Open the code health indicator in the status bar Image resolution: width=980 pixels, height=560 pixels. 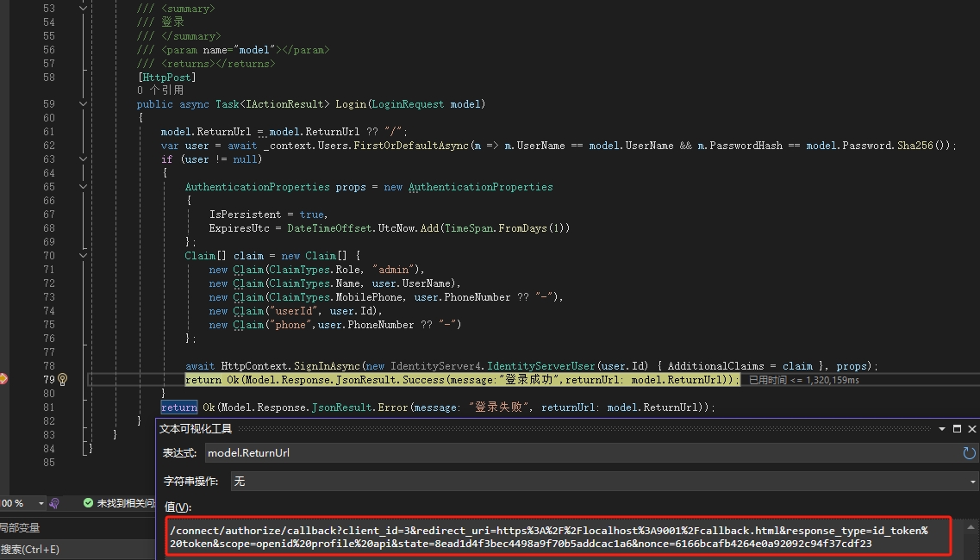click(53, 502)
